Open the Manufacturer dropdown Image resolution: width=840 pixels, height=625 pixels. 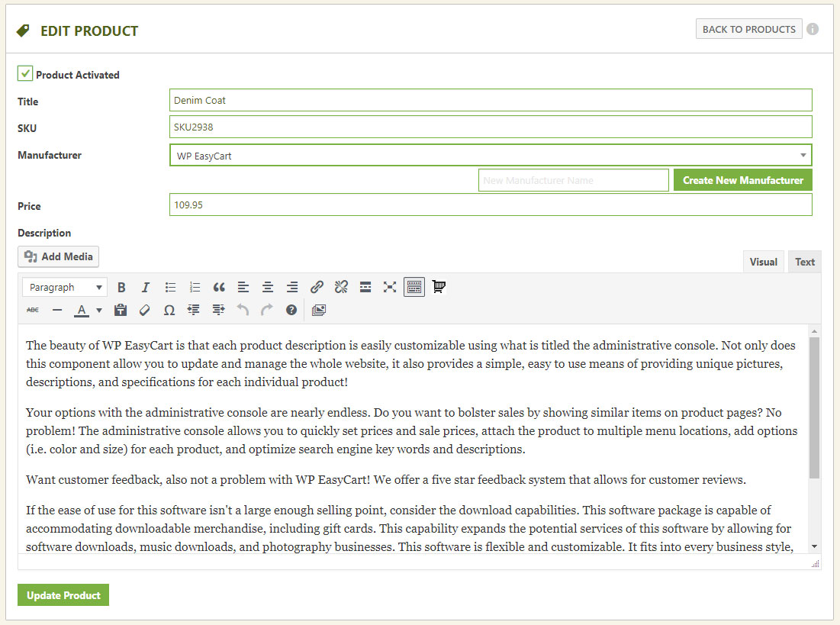491,156
